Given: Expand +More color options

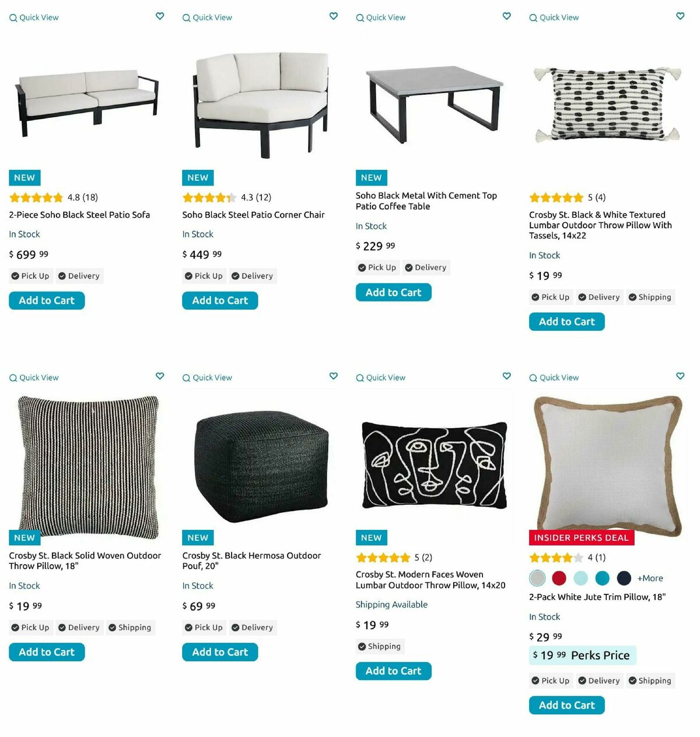Looking at the screenshot, I should [x=650, y=578].
